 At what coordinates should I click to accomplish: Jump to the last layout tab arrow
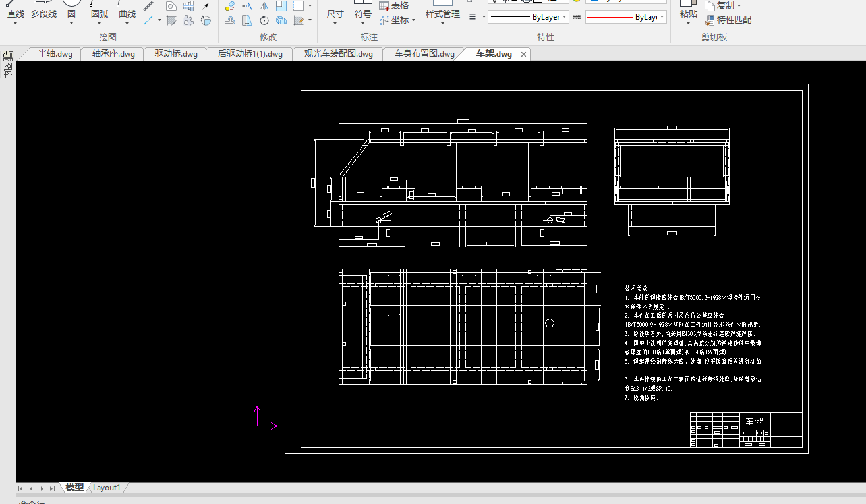[52, 488]
